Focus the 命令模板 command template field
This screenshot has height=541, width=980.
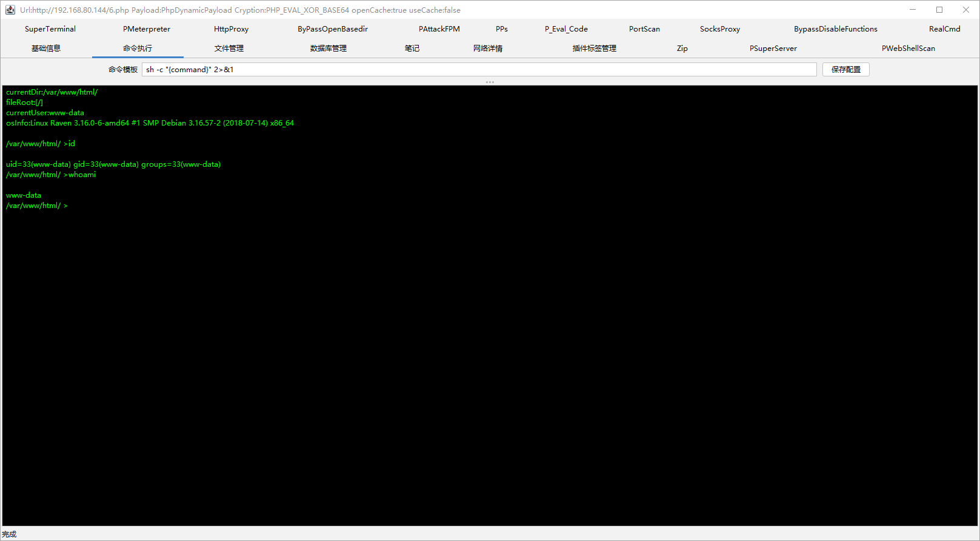tap(479, 70)
